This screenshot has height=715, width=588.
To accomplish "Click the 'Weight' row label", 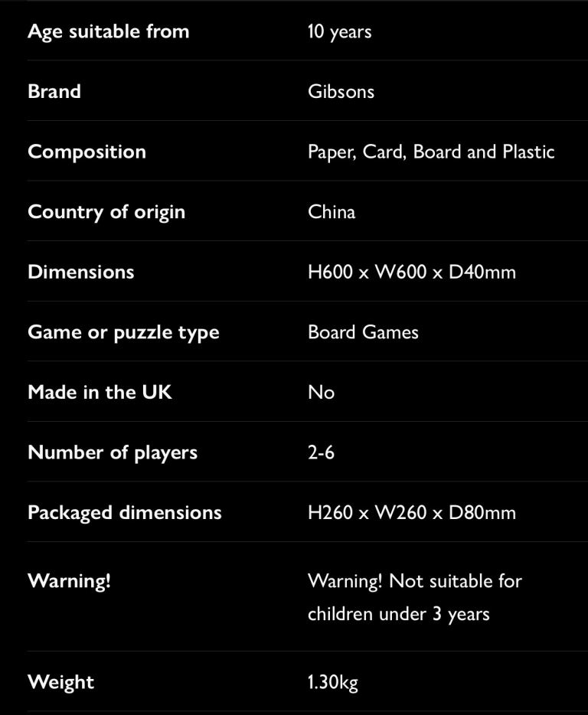I will (x=60, y=682).
